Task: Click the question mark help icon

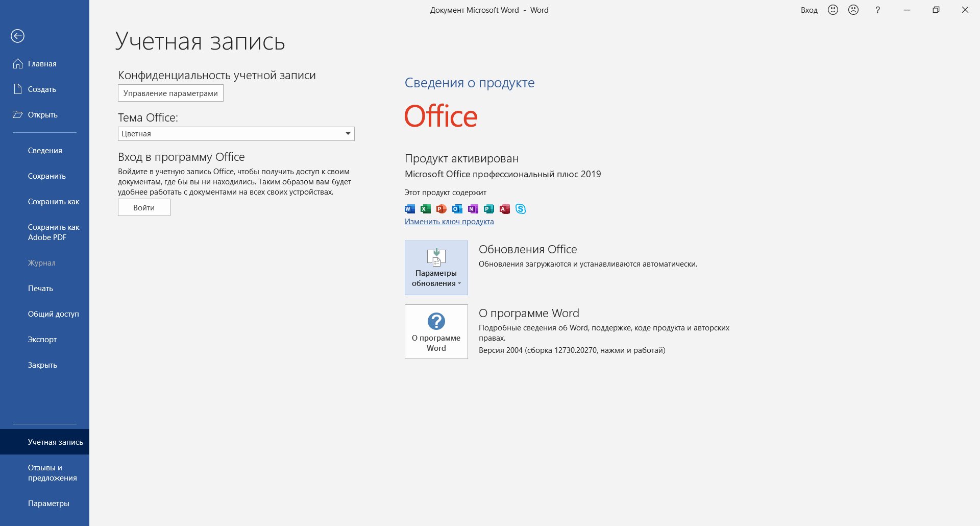Action: (x=877, y=10)
